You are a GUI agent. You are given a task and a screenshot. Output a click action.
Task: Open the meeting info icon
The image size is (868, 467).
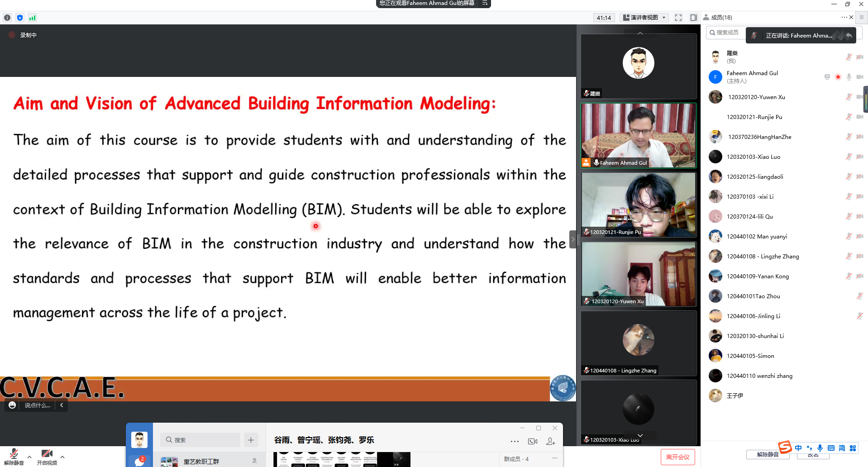[x=7, y=18]
